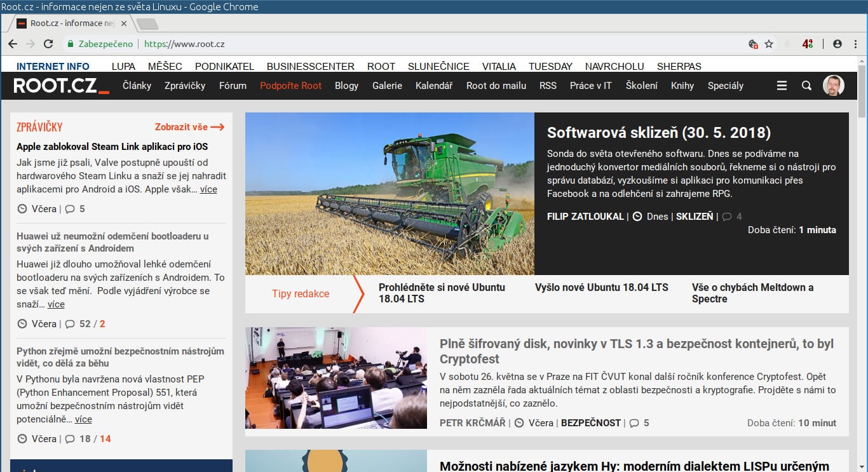Click více under the Huawei news item
This screenshot has width=868, height=472.
(56, 304)
